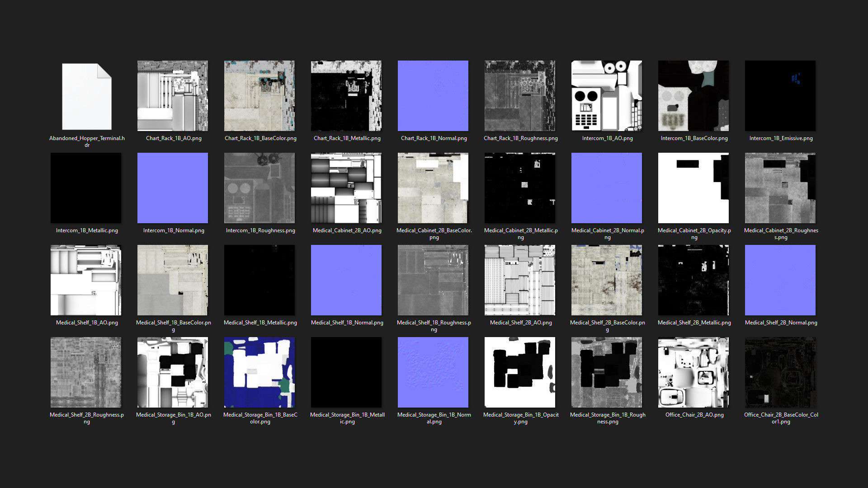Click the Intercom_1B_Roughness.png file name label
This screenshot has width=868, height=488.
tap(260, 230)
